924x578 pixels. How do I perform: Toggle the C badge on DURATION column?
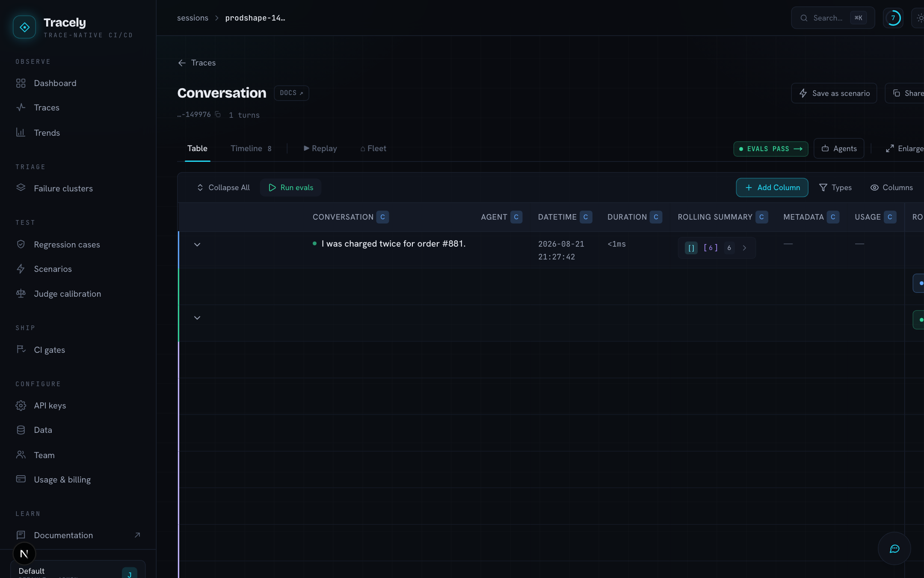pos(656,217)
